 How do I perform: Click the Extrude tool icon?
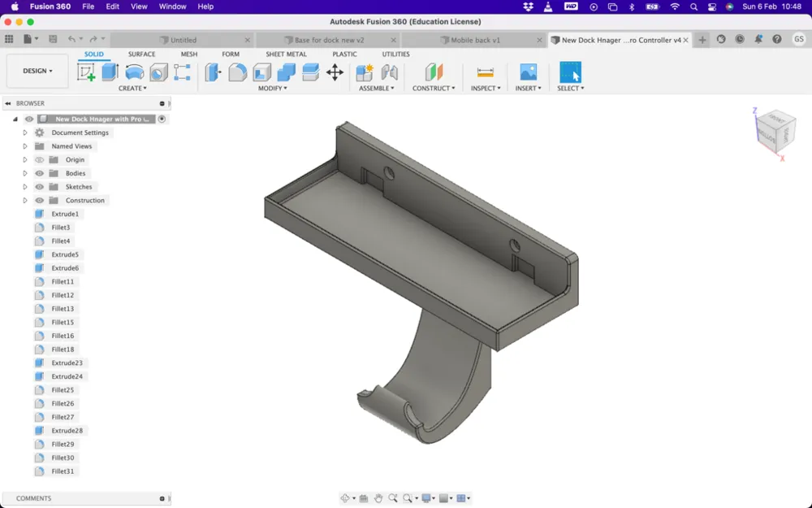(110, 72)
